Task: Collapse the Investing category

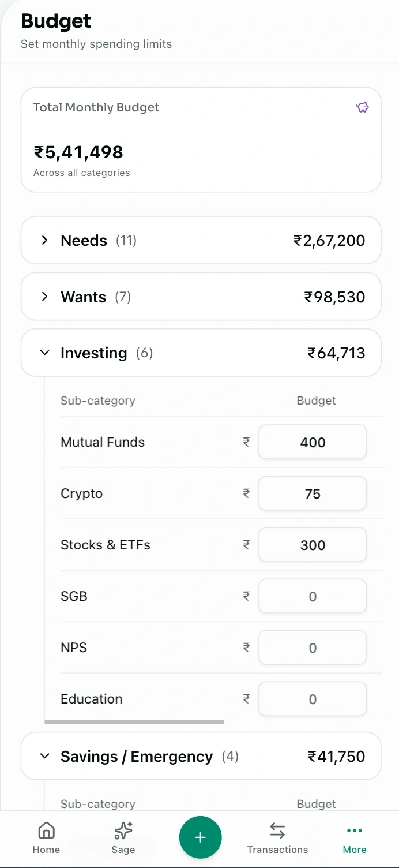Action: pyautogui.click(x=45, y=353)
